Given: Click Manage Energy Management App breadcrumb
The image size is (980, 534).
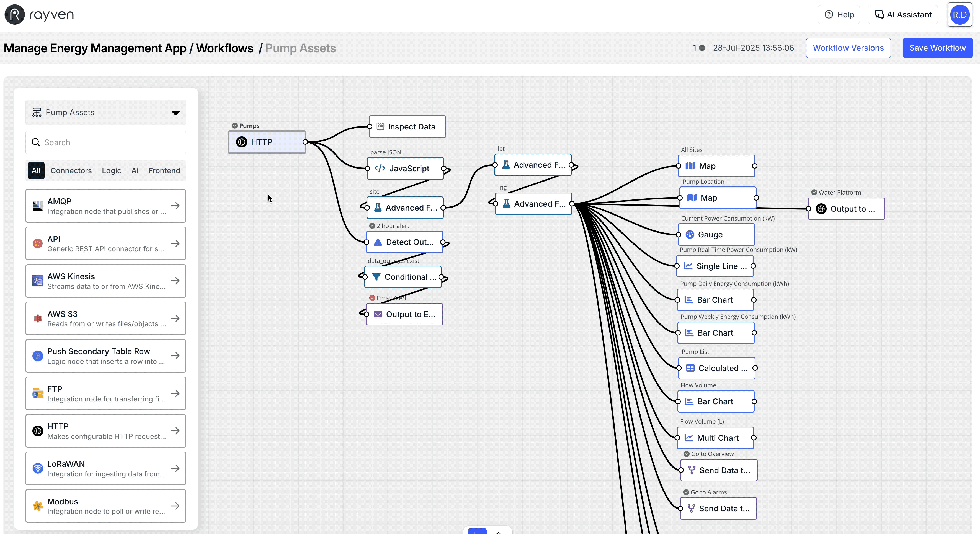Looking at the screenshot, I should (95, 48).
